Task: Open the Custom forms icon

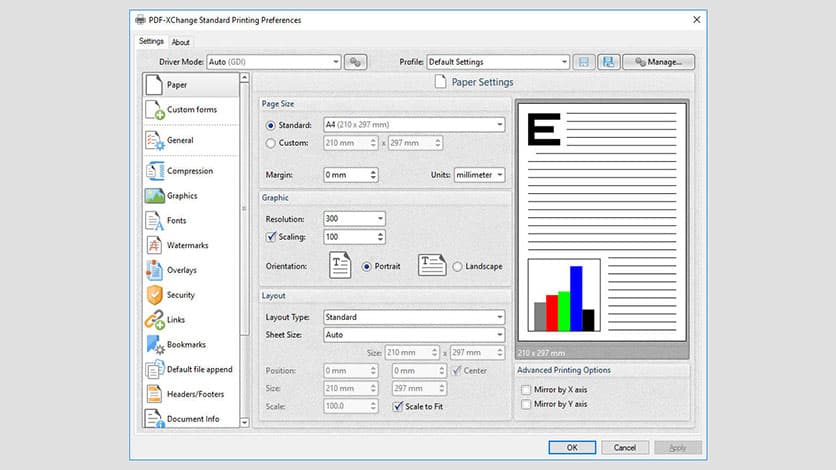Action: pos(155,110)
